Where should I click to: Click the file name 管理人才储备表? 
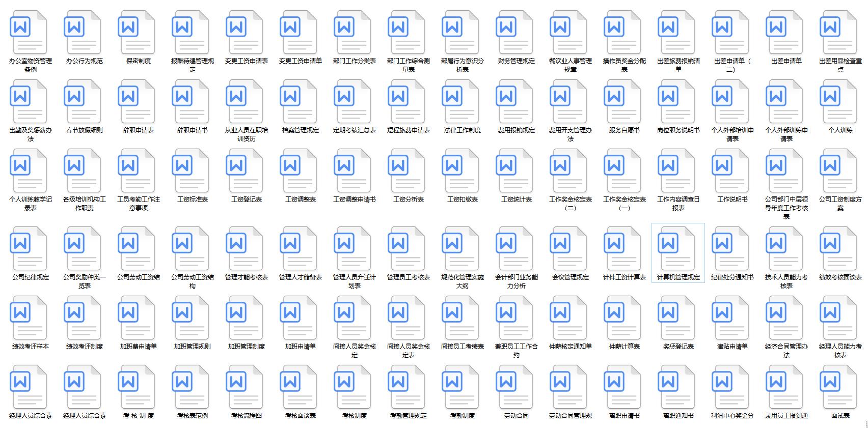point(301,277)
